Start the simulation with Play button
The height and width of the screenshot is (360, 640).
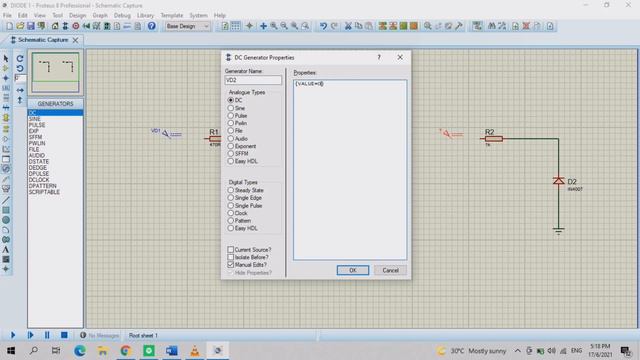[x=13, y=335]
